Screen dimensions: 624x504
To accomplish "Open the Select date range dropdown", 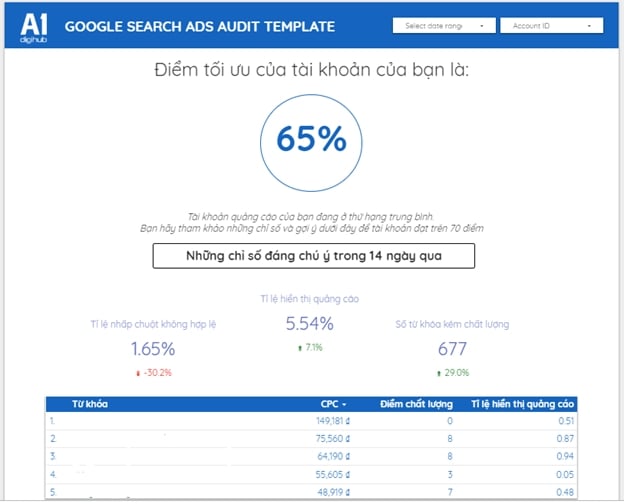I will (x=444, y=26).
